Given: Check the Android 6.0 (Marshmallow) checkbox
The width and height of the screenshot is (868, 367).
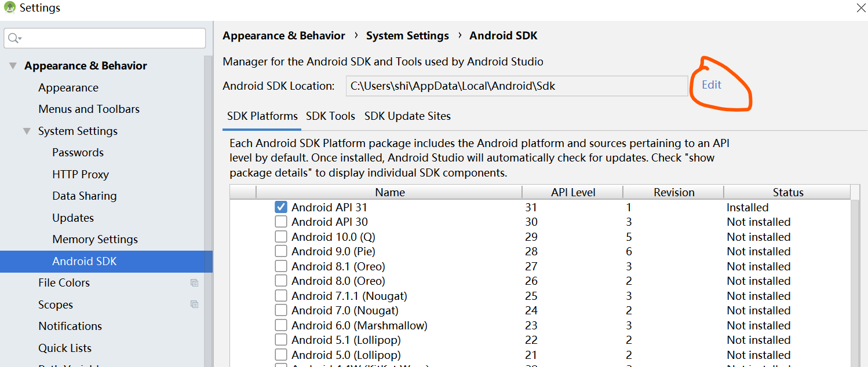Looking at the screenshot, I should [281, 325].
